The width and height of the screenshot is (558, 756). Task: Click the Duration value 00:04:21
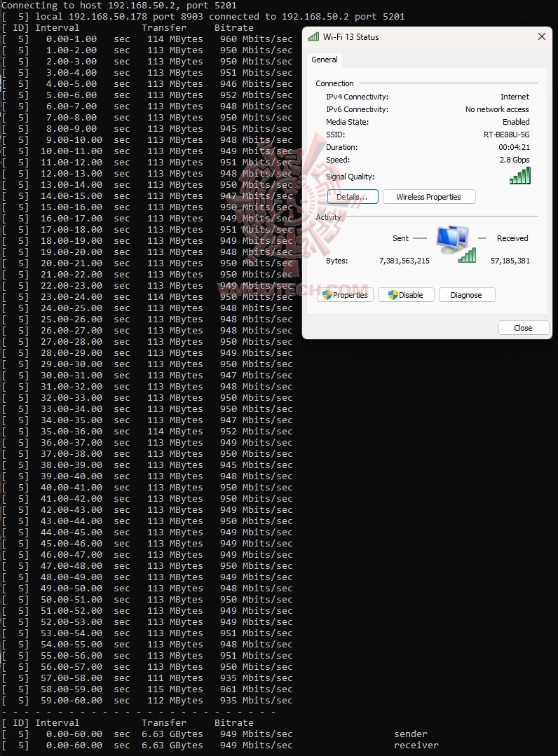[x=514, y=147]
